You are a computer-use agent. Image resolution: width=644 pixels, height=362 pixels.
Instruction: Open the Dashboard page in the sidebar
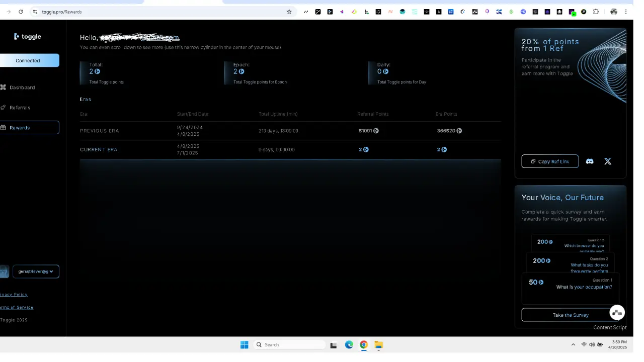click(x=22, y=87)
